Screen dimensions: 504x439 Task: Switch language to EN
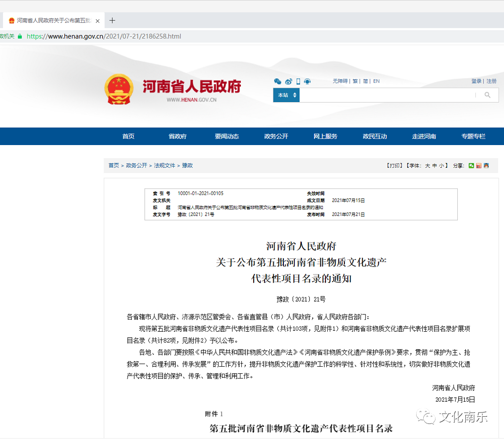click(x=376, y=81)
